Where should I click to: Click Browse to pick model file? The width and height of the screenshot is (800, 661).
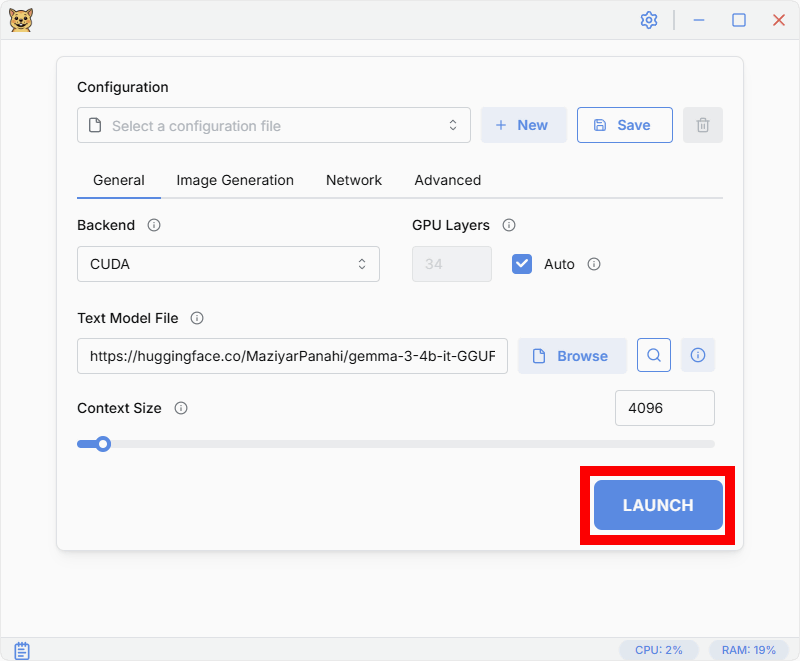[x=572, y=356]
